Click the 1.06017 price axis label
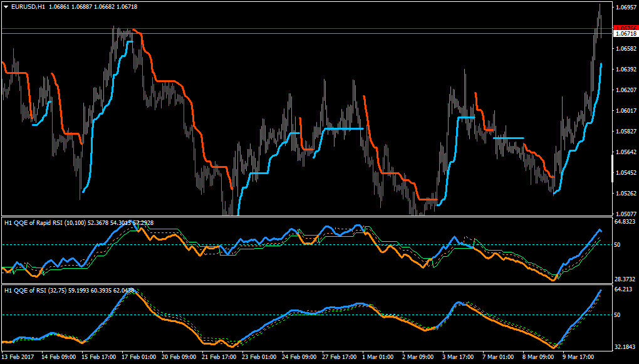639x364 pixels. coord(626,110)
